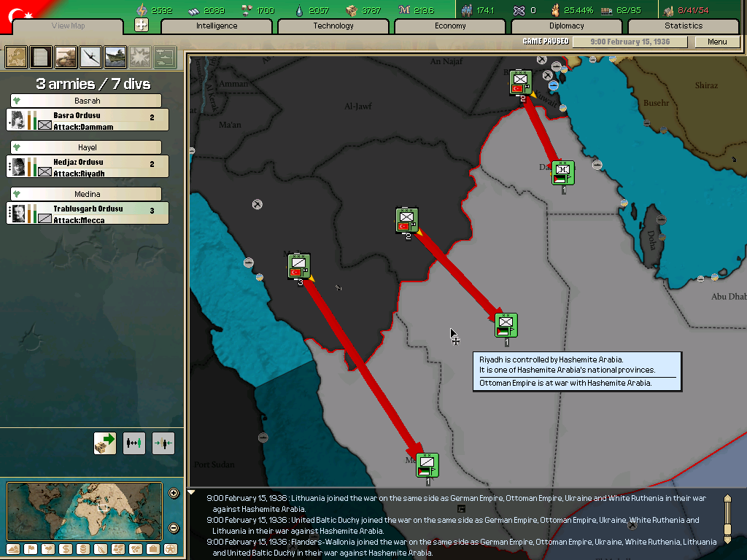
Task: Switch to terrain map mode icon
Action: tap(12, 548)
